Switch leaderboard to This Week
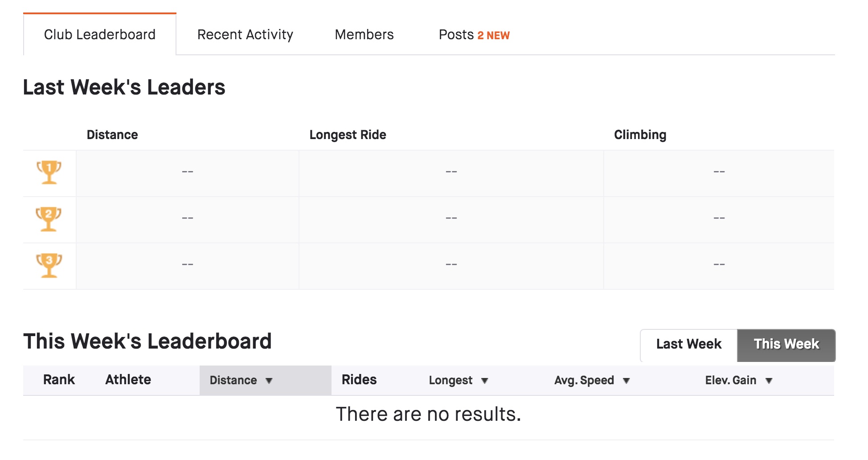Image resolution: width=868 pixels, height=460 pixels. (786, 345)
